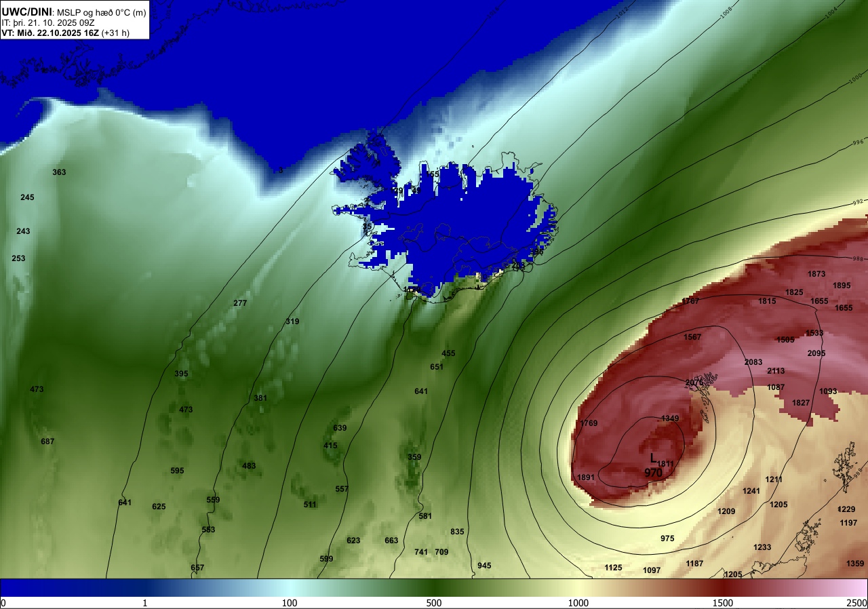Click the map value 243
This screenshot has width=868, height=609.
[x=23, y=231]
